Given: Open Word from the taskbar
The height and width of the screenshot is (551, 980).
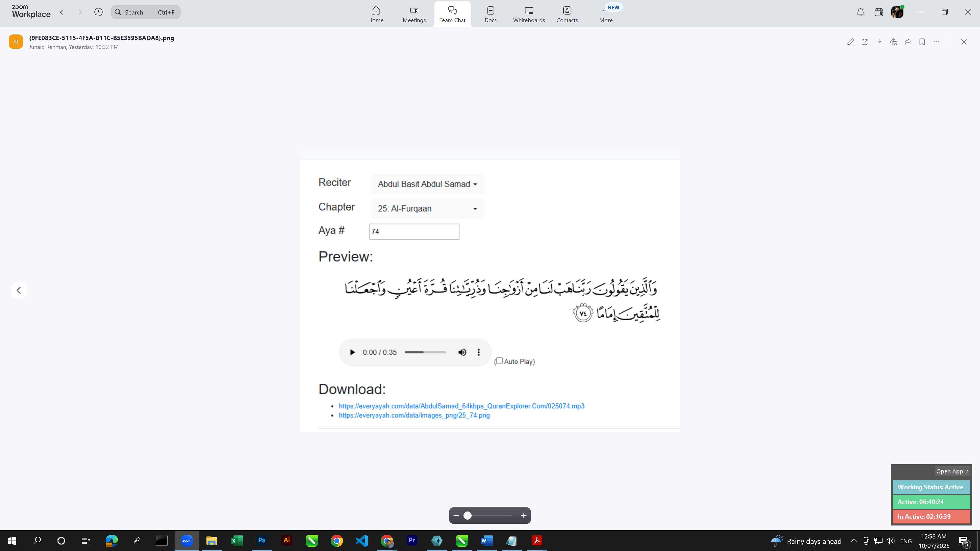Looking at the screenshot, I should (x=487, y=541).
